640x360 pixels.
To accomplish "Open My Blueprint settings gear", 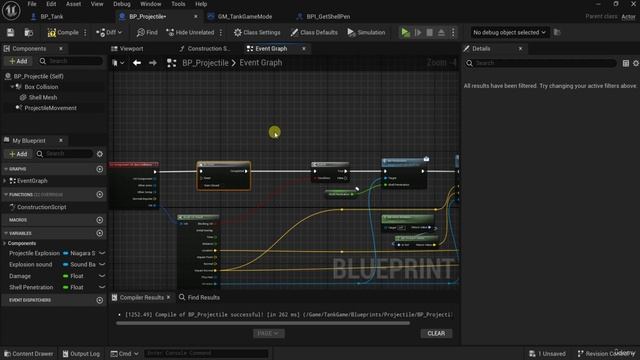I will pos(100,154).
